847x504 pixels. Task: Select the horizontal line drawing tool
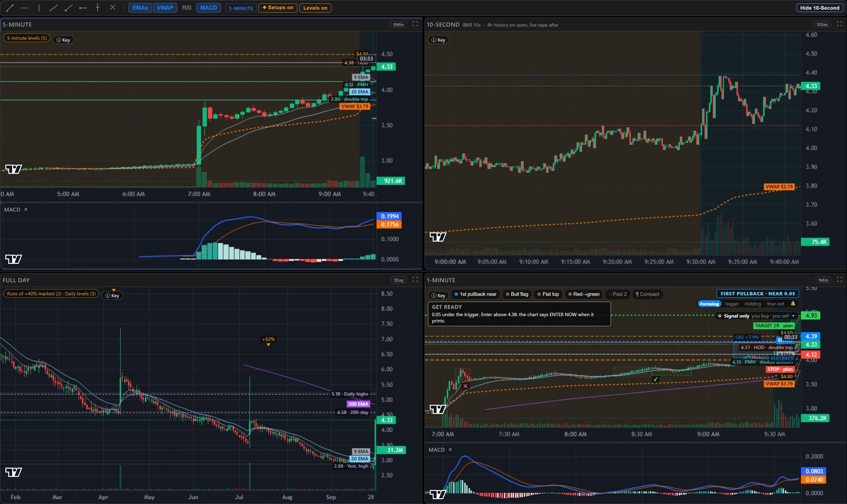24,7
